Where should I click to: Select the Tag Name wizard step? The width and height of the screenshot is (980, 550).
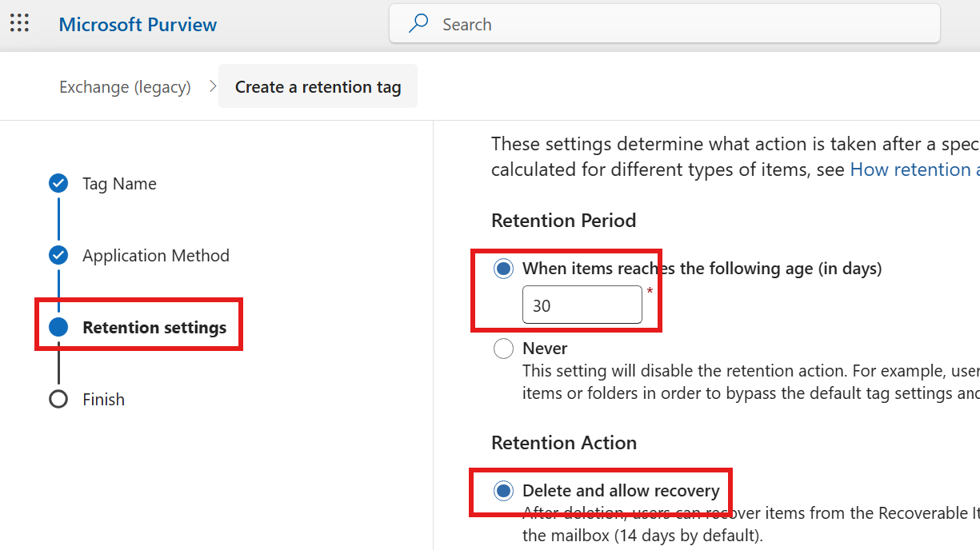118,183
